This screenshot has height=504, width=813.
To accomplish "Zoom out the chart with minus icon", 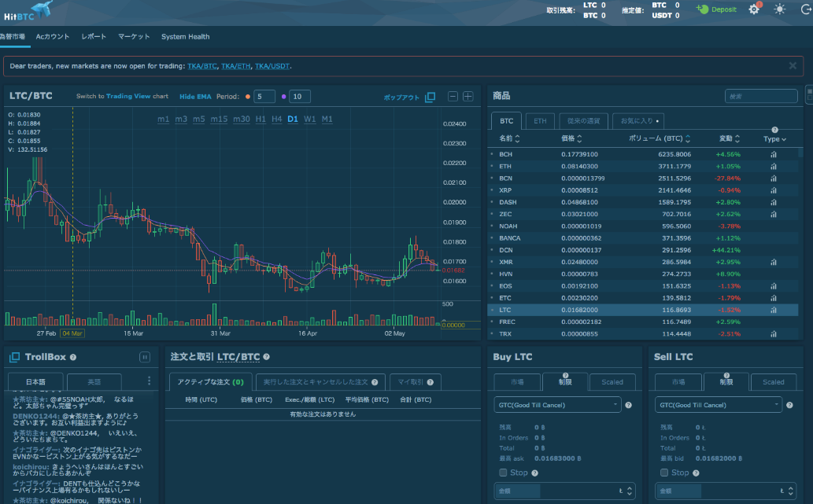I will point(453,97).
